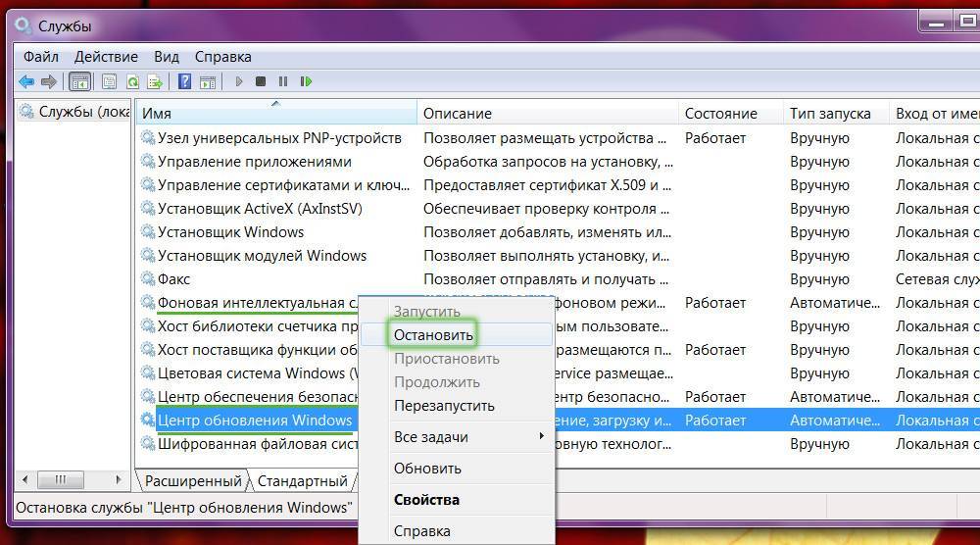
Task: Sort by the Имя column header
Action: click(274, 114)
